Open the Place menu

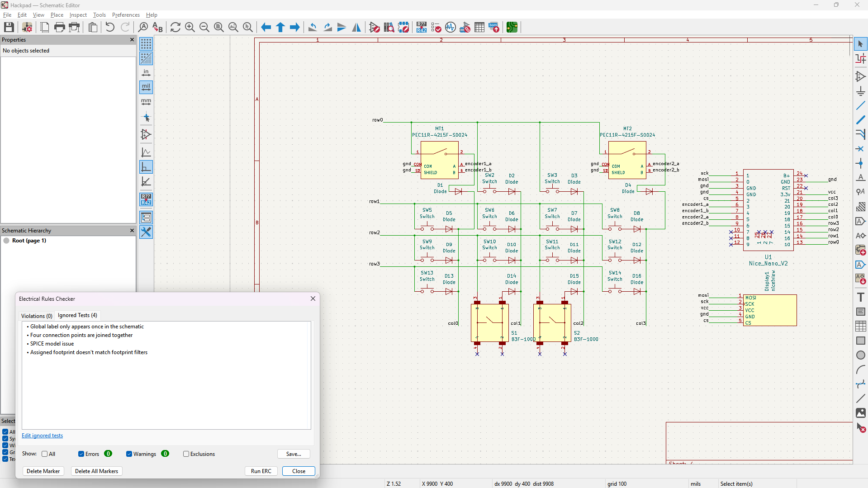click(x=57, y=15)
